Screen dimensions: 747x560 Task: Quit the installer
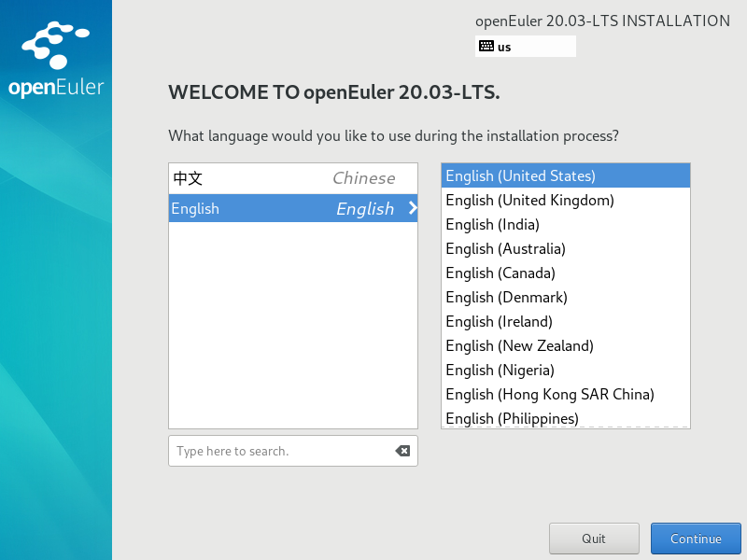coord(594,539)
